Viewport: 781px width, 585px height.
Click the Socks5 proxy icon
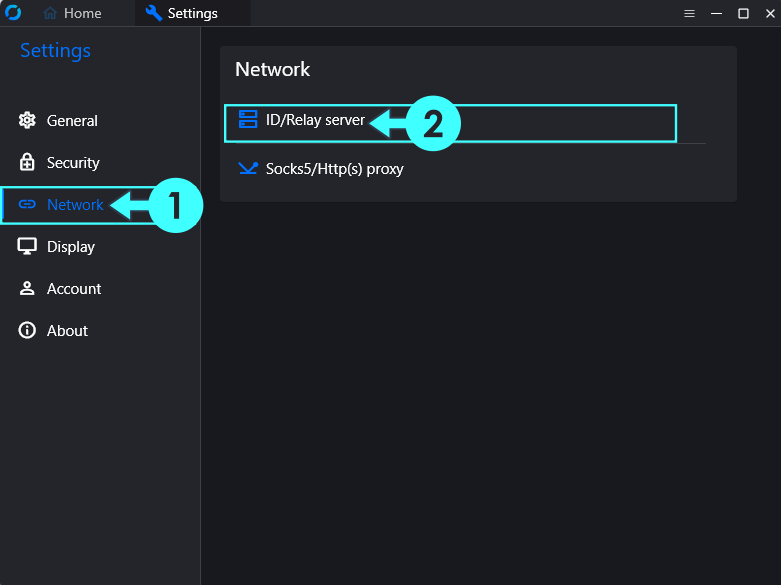(x=248, y=168)
